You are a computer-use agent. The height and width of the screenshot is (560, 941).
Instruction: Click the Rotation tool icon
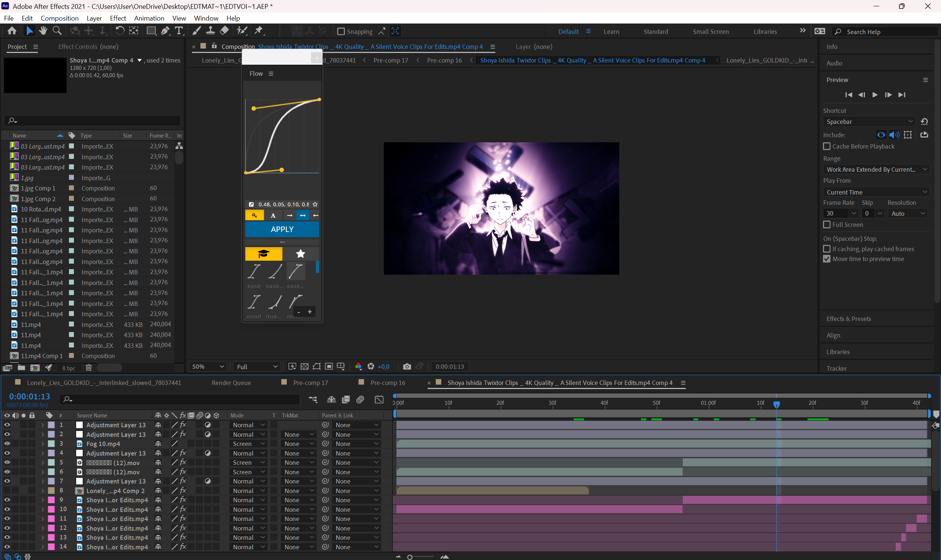[120, 31]
